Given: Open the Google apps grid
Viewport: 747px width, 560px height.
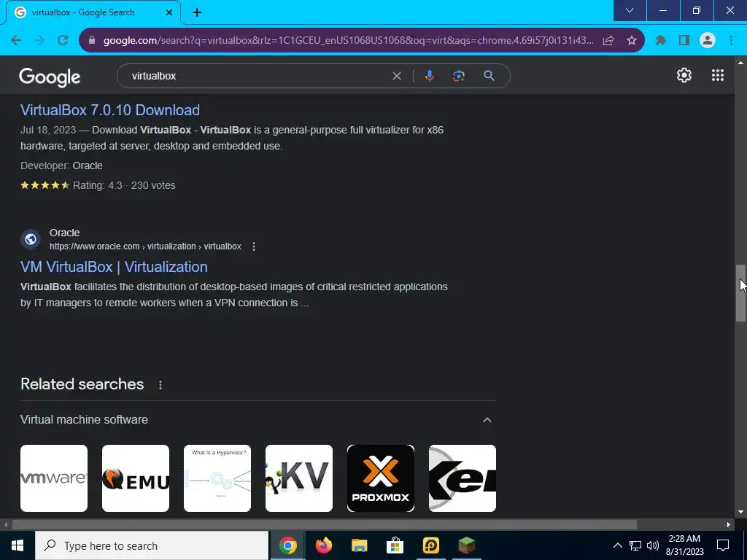Looking at the screenshot, I should click(x=718, y=75).
